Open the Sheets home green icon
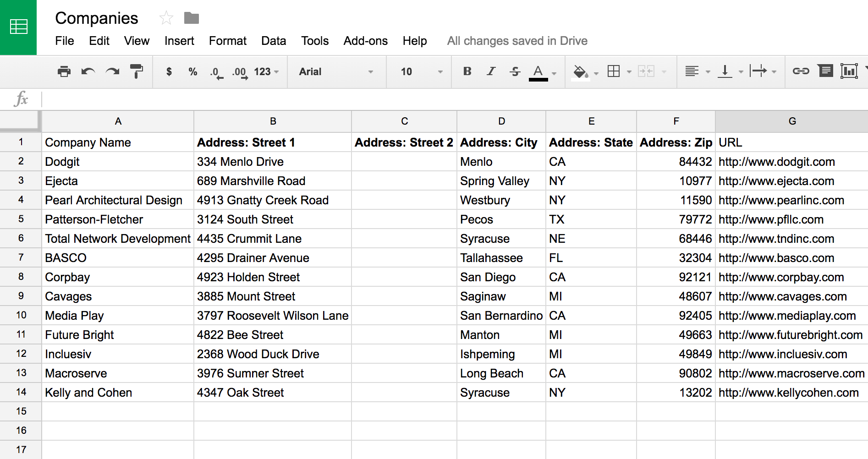 pos(18,27)
